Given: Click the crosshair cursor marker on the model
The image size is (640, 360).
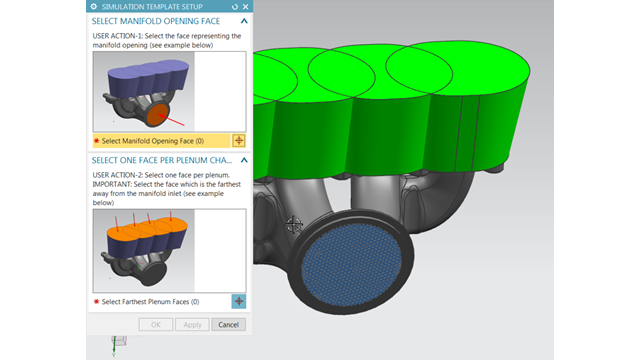Looking at the screenshot, I should [293, 225].
